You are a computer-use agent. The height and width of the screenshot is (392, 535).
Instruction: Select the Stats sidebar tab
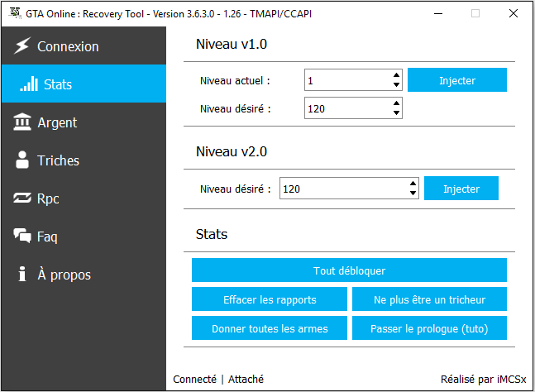(x=84, y=84)
